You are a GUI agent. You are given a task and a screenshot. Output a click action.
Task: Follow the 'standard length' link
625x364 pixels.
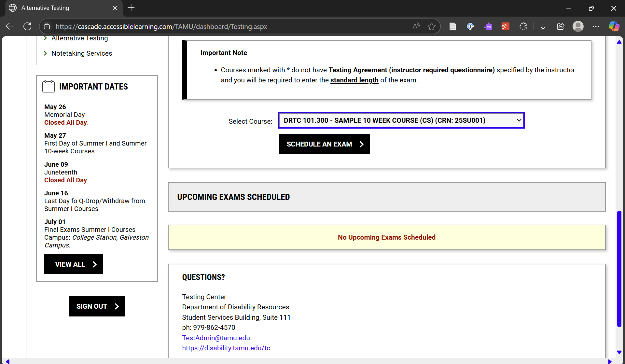pos(354,80)
